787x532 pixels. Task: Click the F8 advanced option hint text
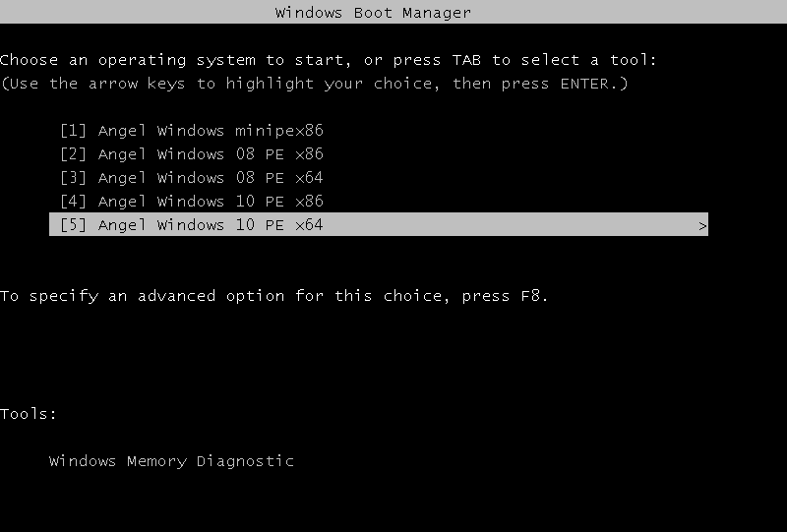[529, 296]
